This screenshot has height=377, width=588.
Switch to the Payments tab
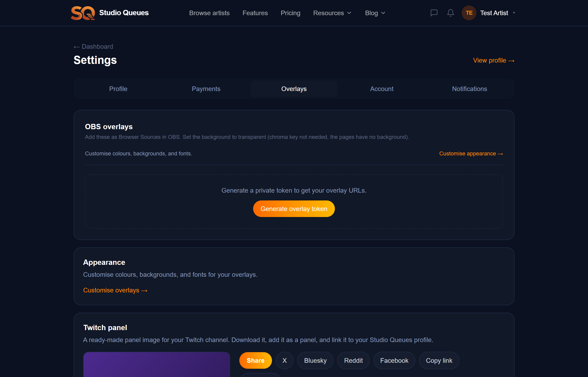[206, 89]
